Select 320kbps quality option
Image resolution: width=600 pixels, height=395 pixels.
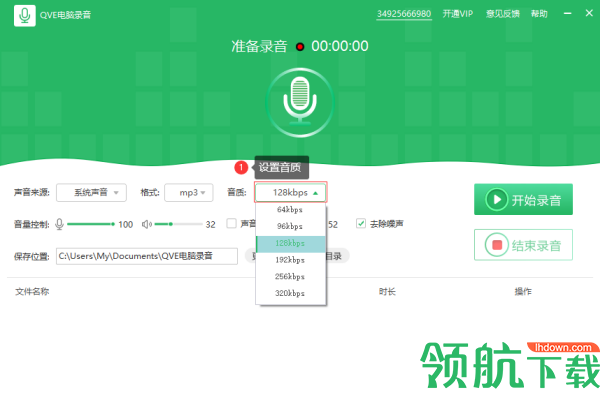(290, 294)
